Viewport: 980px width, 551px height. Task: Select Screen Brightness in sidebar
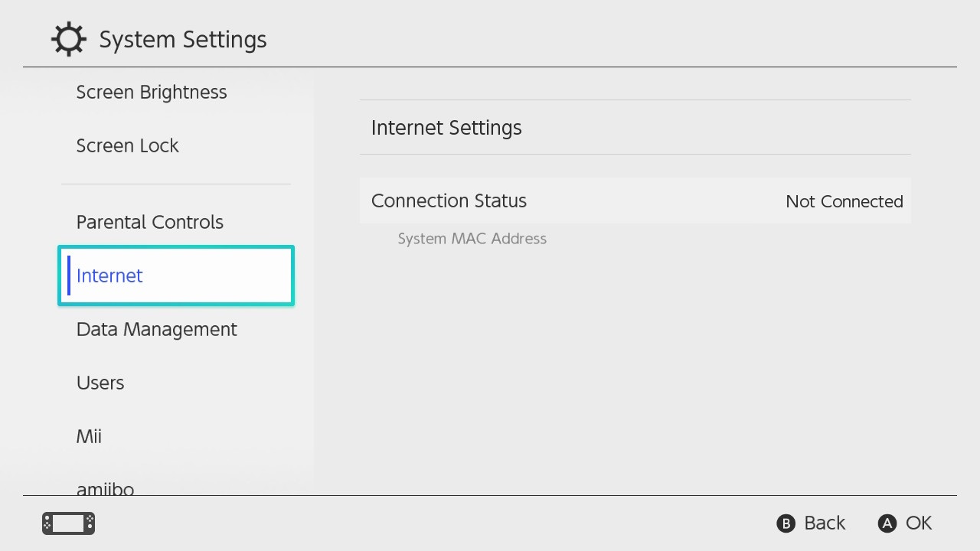(x=152, y=93)
